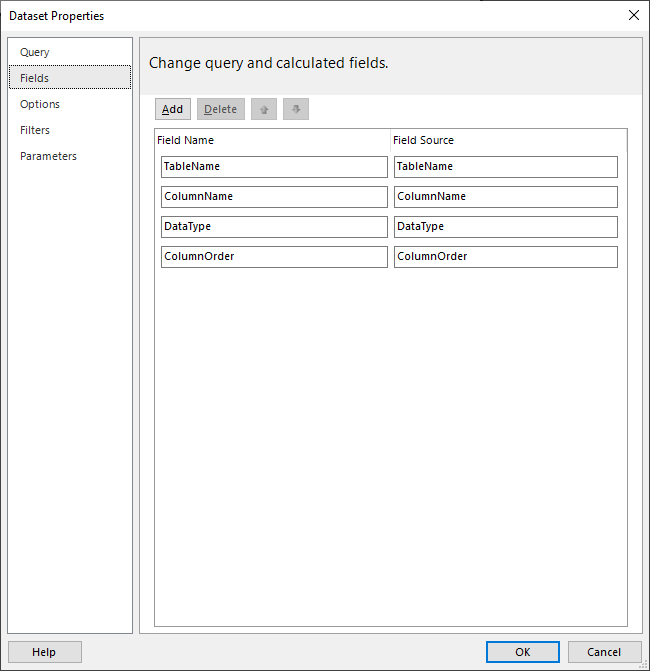Move the selected field down with arrow icon
This screenshot has height=671, width=650.
(x=296, y=109)
